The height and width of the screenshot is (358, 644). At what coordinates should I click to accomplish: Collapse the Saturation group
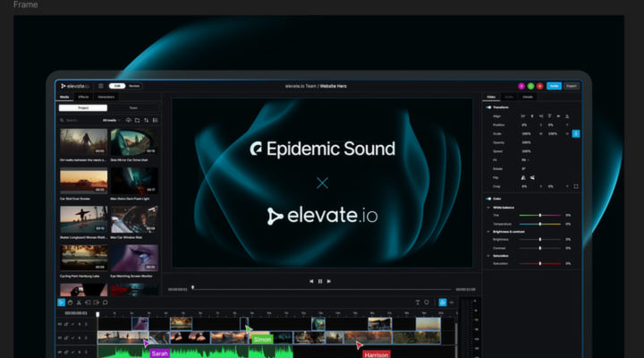pos(488,256)
